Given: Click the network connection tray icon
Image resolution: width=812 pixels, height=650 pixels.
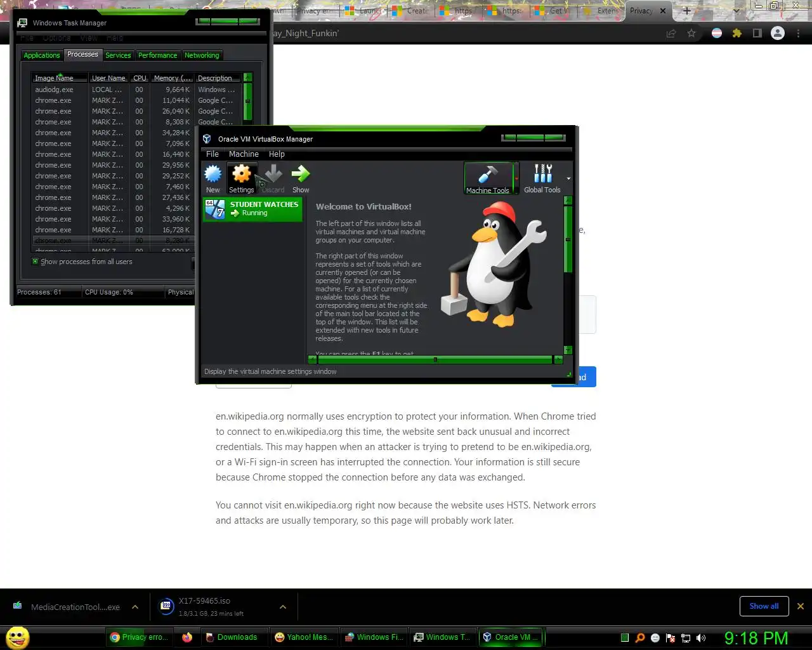Looking at the screenshot, I should [x=686, y=638].
